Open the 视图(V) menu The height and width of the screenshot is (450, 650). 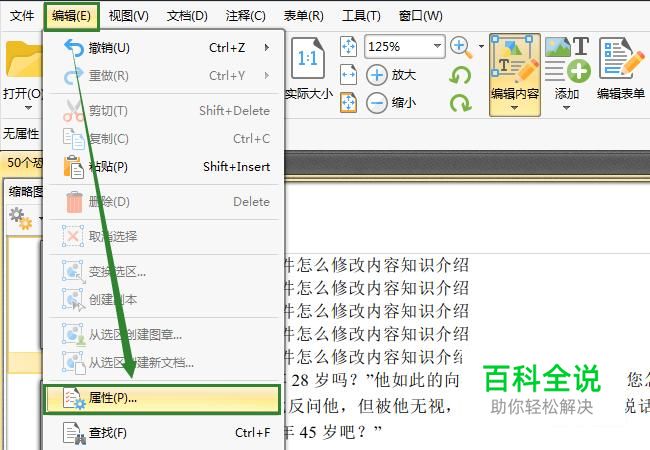pyautogui.click(x=129, y=16)
